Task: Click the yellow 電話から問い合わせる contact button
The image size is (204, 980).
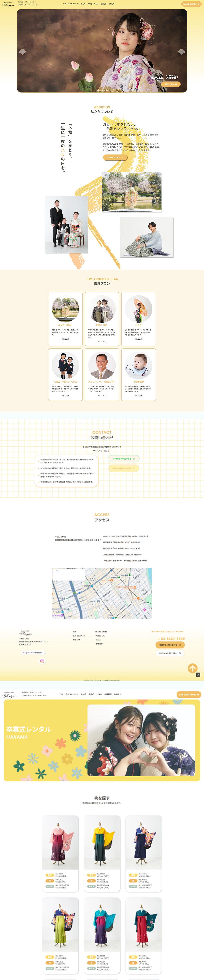Action: 124,468
